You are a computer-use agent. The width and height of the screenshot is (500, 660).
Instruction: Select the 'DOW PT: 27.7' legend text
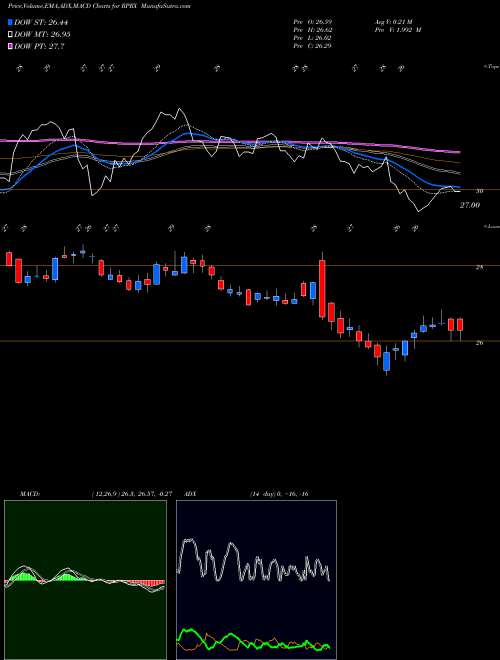tap(39, 46)
